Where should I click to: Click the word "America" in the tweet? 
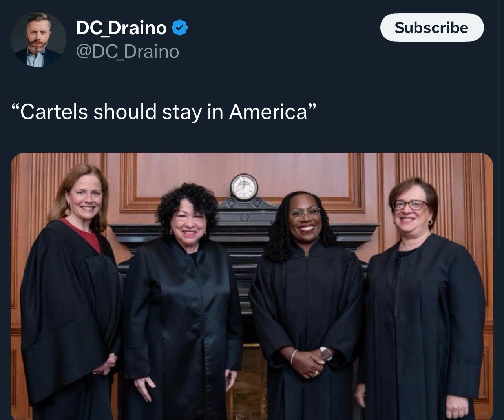pyautogui.click(x=268, y=111)
